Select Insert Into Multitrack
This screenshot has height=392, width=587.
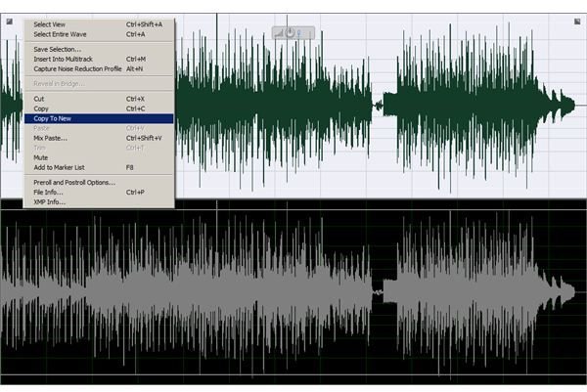pos(99,59)
